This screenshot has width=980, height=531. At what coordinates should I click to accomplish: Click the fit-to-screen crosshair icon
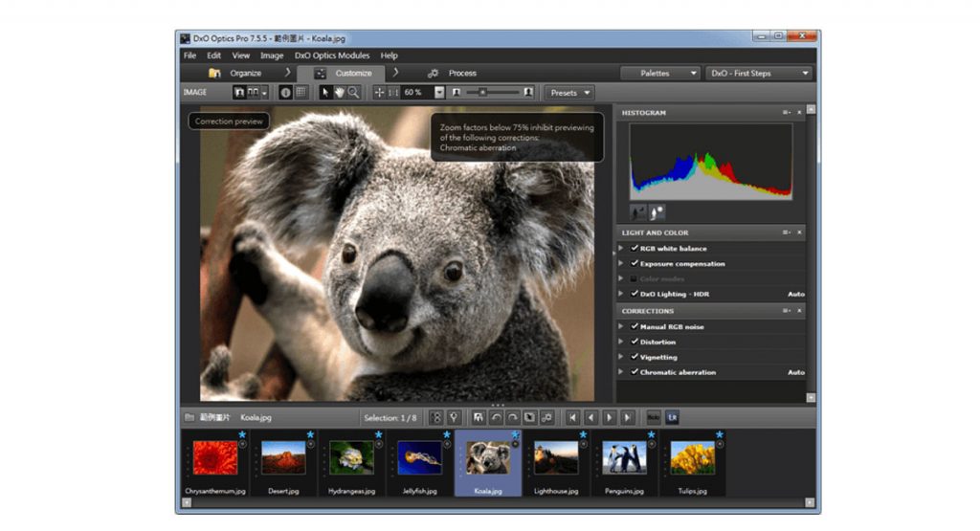point(379,93)
